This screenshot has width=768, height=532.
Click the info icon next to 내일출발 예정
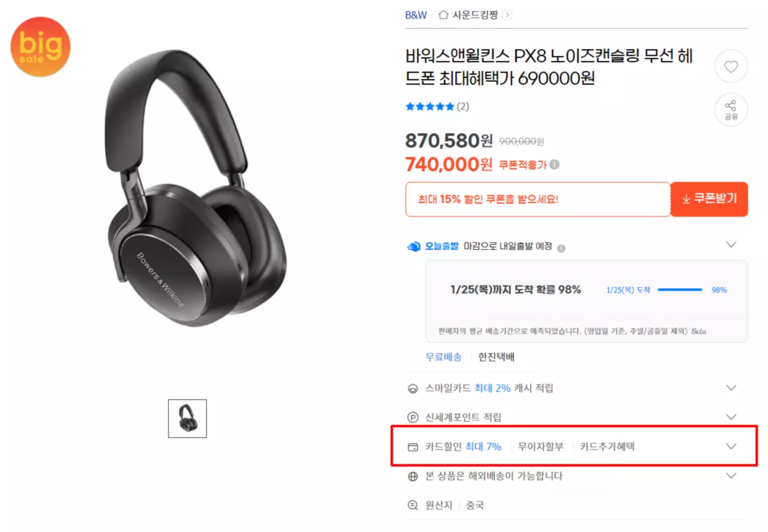click(561, 248)
